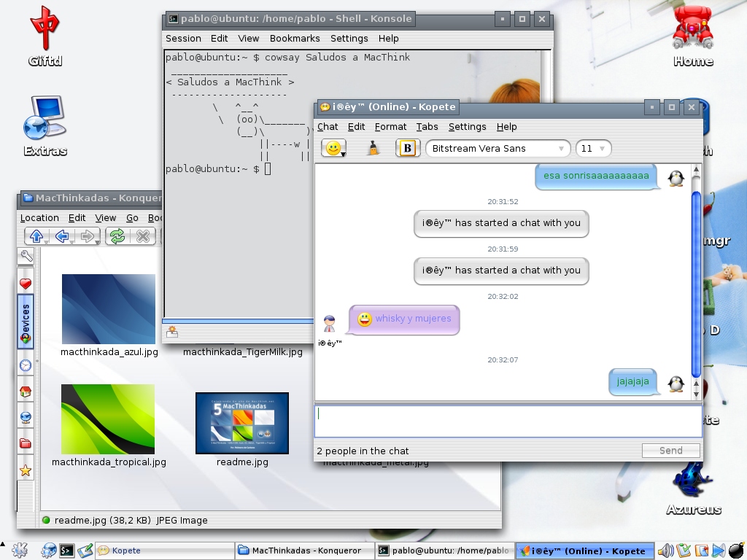Open the heart Bookmarks tab in the Konqueror sidebar
747x560 pixels.
tap(26, 284)
